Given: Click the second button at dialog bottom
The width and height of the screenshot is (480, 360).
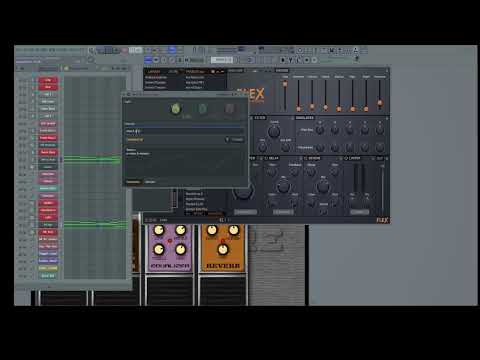Looking at the screenshot, I should coord(150,182).
